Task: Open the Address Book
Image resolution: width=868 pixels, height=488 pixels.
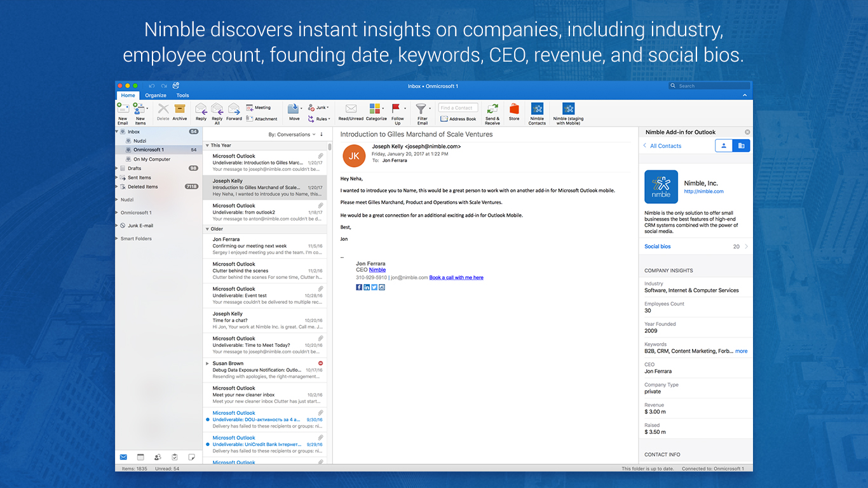Action: (x=458, y=118)
